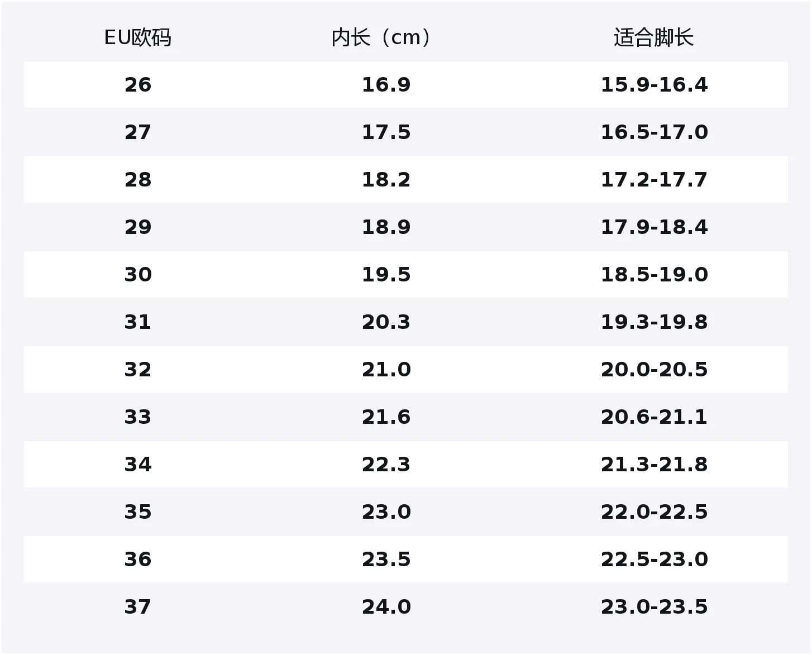Click foot length range 15.9-16.4
The width and height of the screenshot is (812, 655).
point(654,85)
